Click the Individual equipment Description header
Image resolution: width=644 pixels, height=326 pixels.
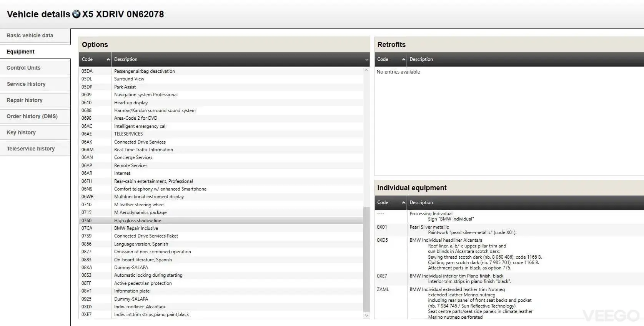click(x=526, y=202)
